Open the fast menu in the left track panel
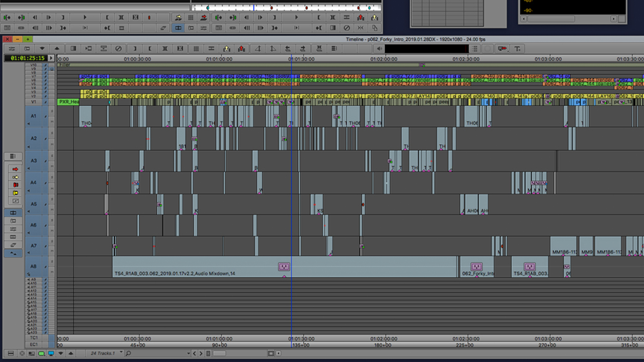644x362 pixels. tap(13, 156)
